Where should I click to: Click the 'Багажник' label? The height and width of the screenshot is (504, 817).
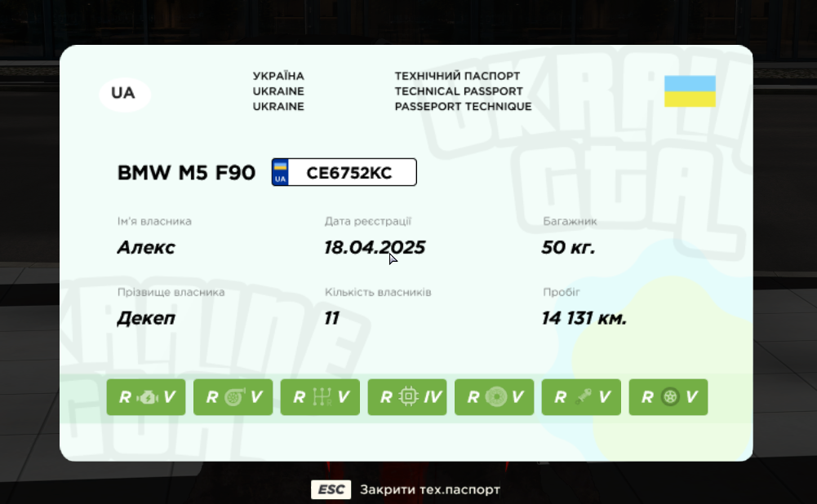[570, 221]
